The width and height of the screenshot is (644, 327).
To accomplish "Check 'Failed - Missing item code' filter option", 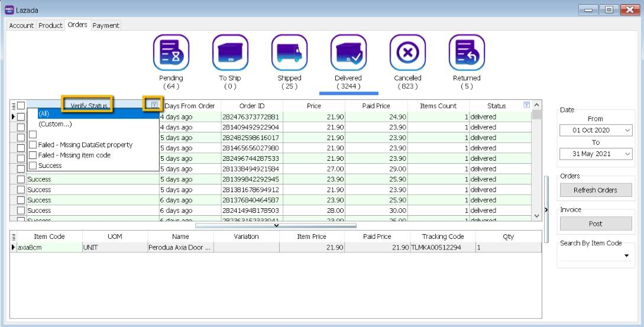I will 33,156.
